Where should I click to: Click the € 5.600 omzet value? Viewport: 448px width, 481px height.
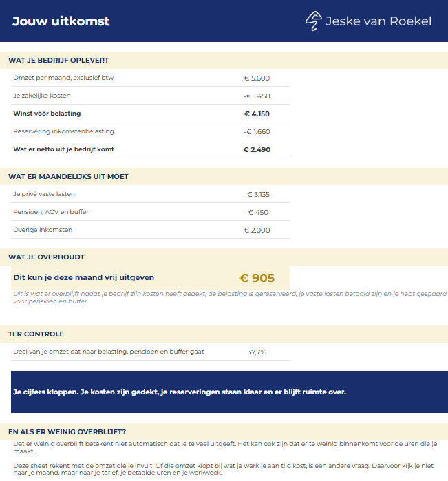pos(257,78)
